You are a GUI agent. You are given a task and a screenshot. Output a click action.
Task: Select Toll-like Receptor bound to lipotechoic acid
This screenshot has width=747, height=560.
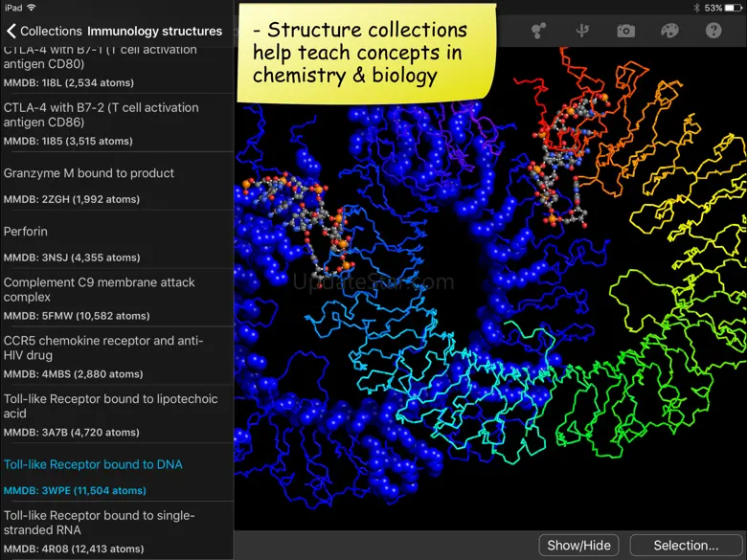pyautogui.click(x=117, y=414)
